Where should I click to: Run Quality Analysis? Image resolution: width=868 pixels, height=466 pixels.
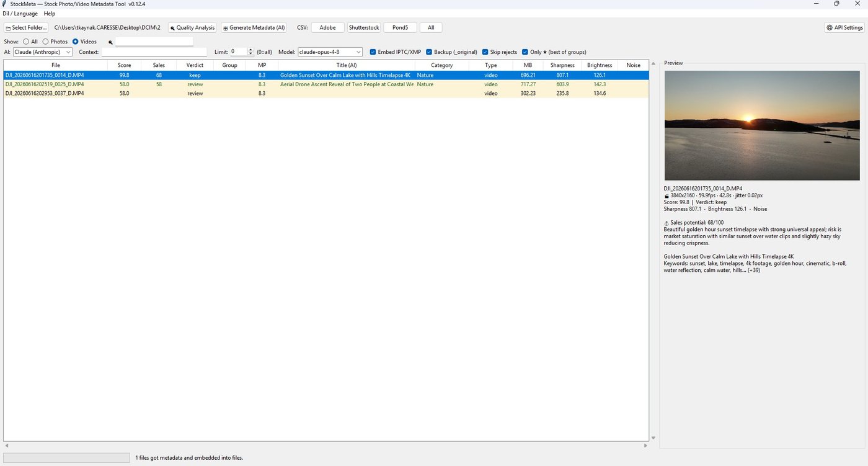pos(192,27)
